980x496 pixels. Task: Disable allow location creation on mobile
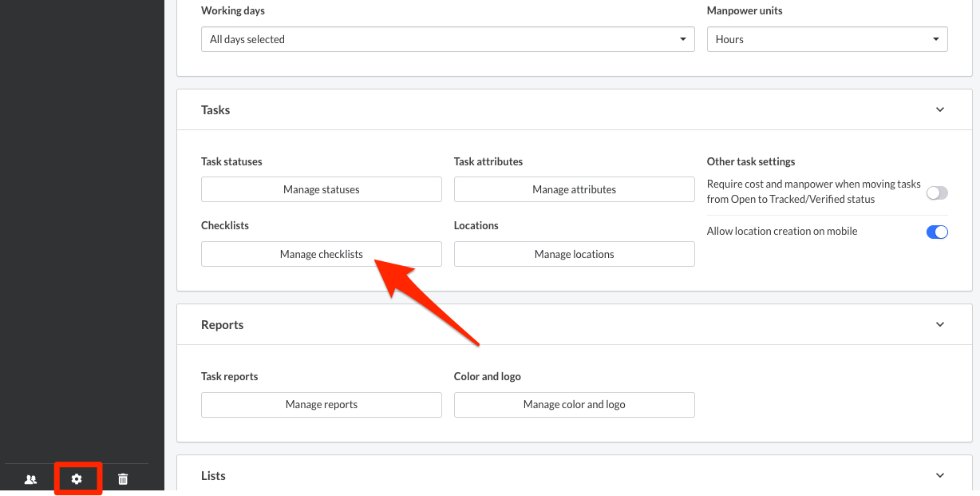[936, 232]
